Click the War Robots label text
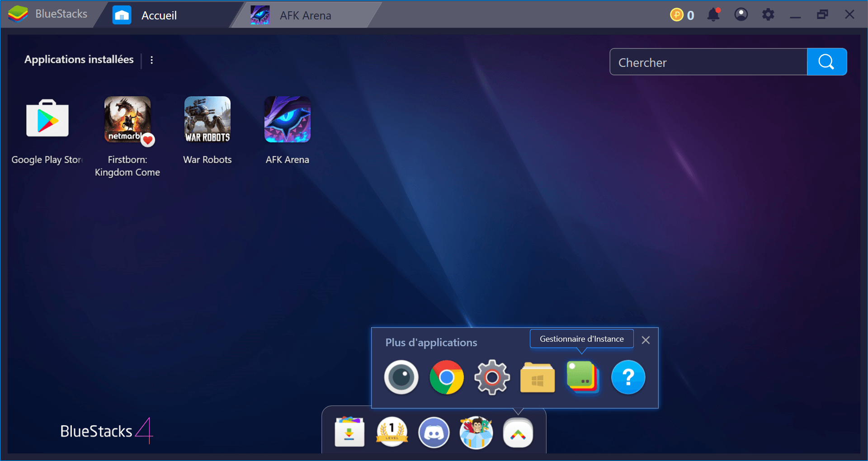Viewport: 868px width, 461px height. (208, 160)
